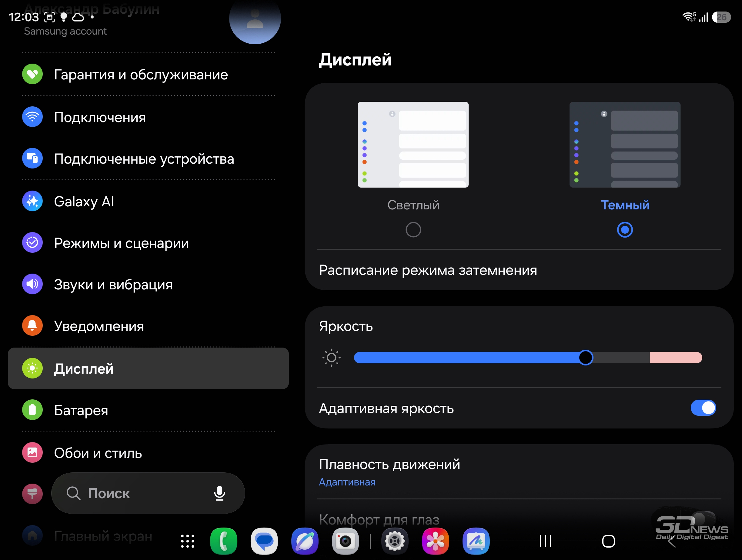Open Плавность движений setting
Viewport: 742px width, 560px height.
pyautogui.click(x=519, y=472)
